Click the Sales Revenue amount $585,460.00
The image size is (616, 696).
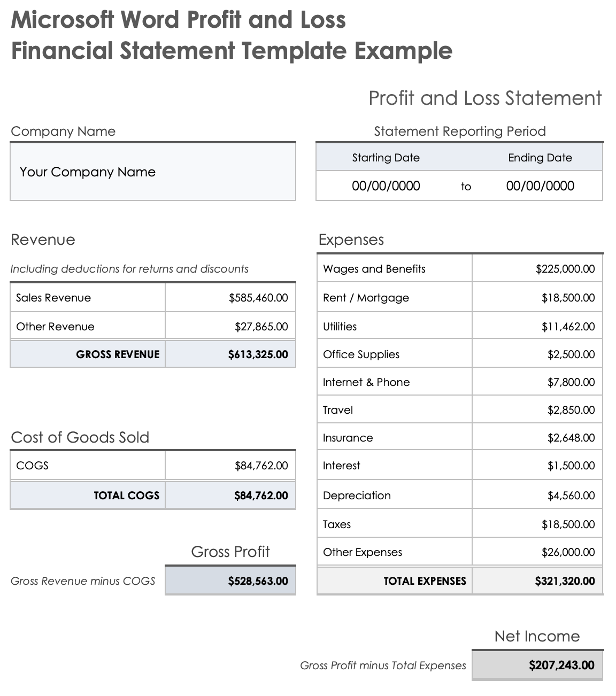[258, 298]
